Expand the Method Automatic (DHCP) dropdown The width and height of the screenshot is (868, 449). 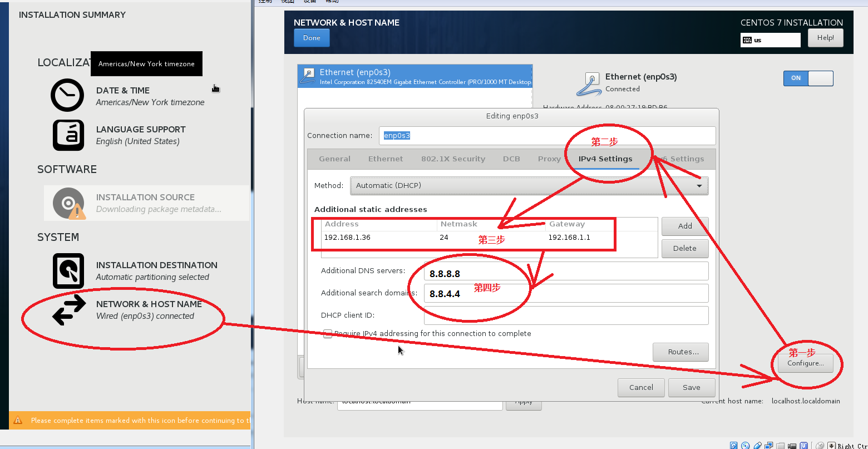tap(529, 186)
